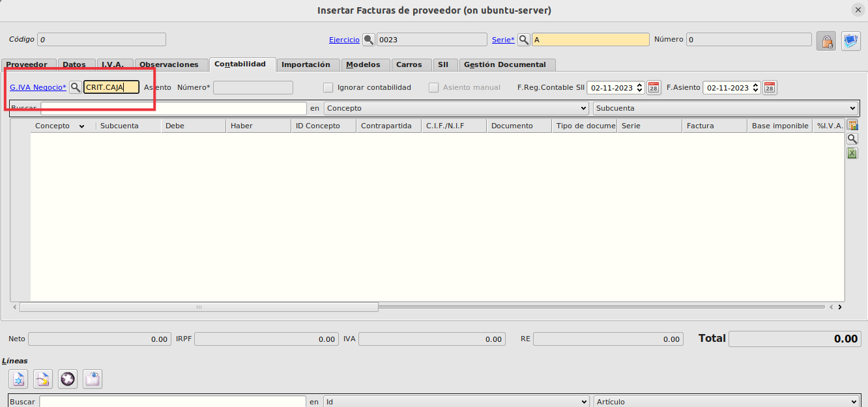Click the magnifier icon beside the accounting grid
Screen dimensions: 868x407
[852, 139]
